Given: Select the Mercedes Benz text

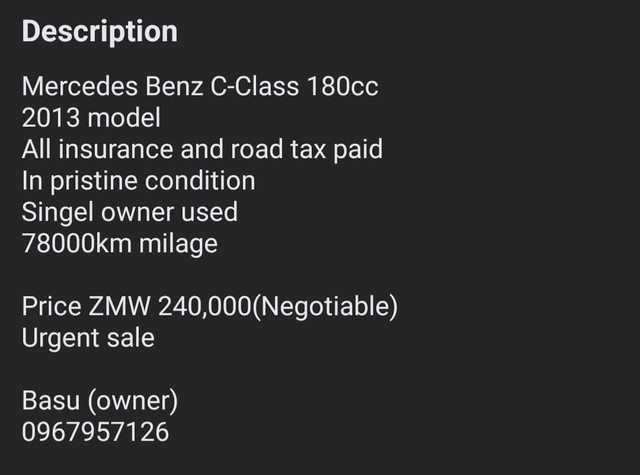Looking at the screenshot, I should point(112,86).
